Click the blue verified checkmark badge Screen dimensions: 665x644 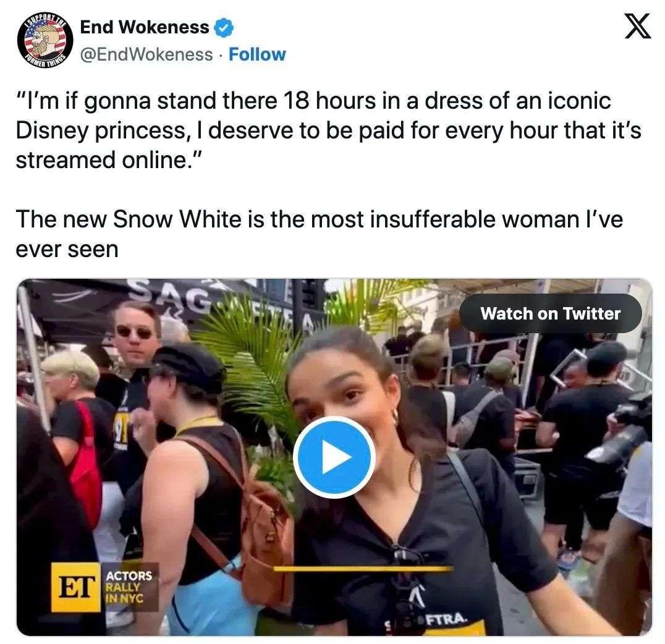[x=224, y=28]
